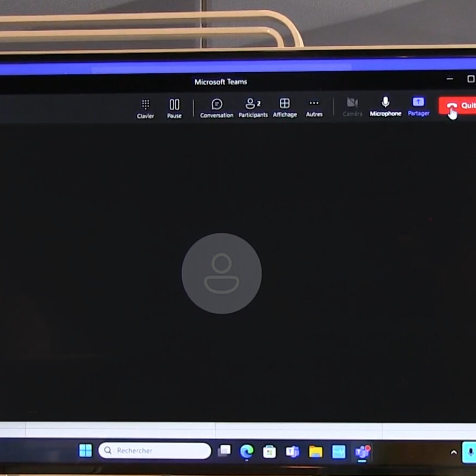Mute the Microphone in Teams toolbar
The image size is (476, 476).
(x=386, y=106)
